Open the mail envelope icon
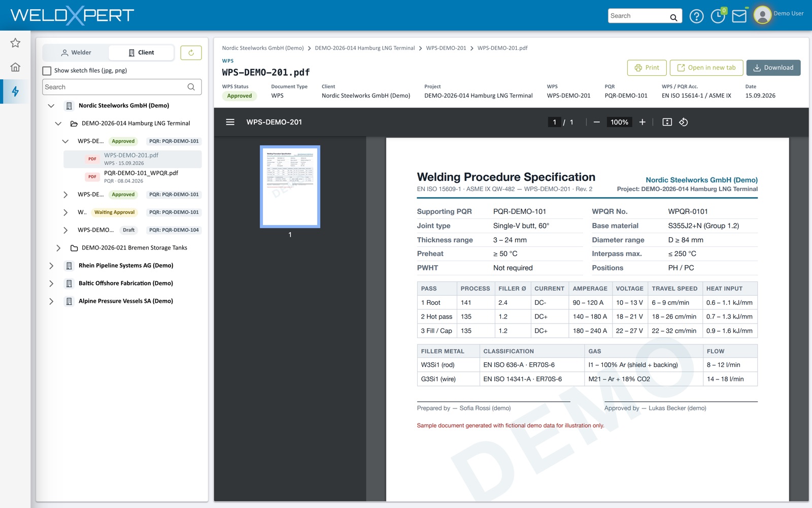 coord(739,16)
